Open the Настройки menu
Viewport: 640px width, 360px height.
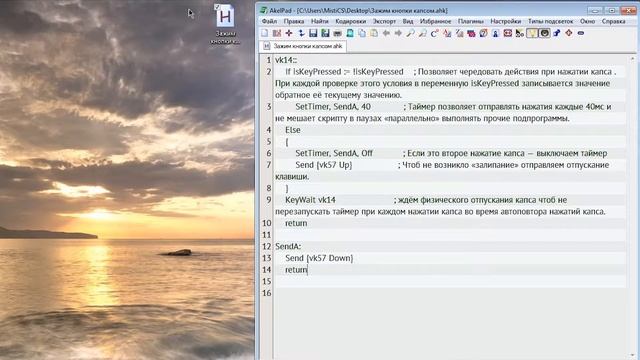click(x=506, y=21)
